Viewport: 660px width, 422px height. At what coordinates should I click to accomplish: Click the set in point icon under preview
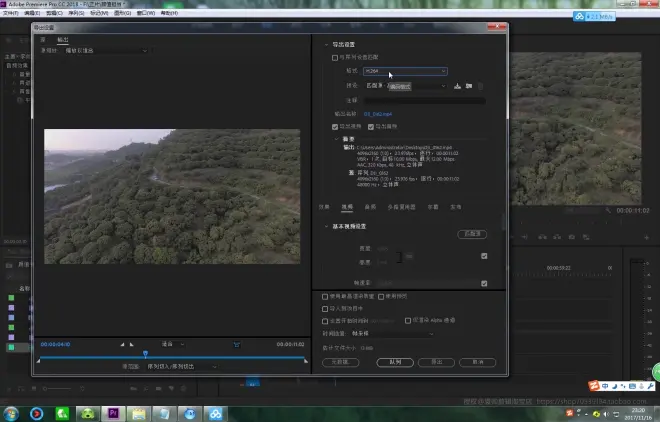tap(122, 345)
